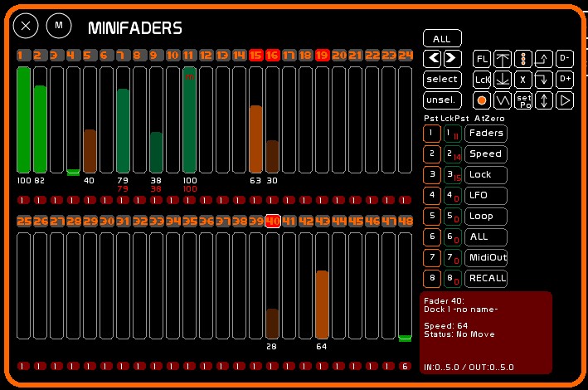Click the RECALL button
Viewport: 588px width, 390px height.
coord(486,279)
